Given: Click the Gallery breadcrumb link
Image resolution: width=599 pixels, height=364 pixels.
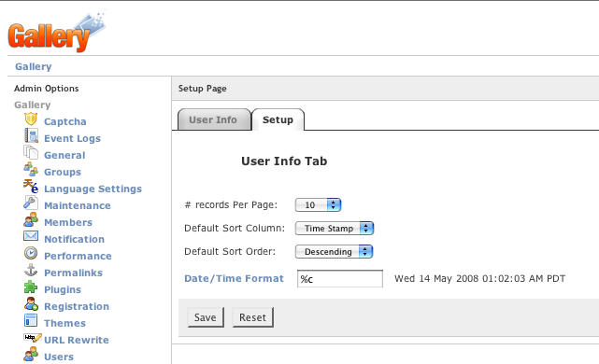Looking at the screenshot, I should tap(34, 66).
